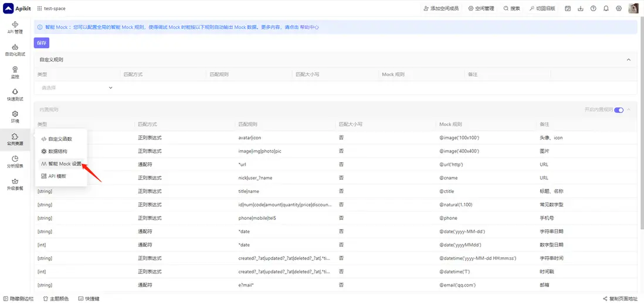Toggle the 开启内置规则 switch
The image size is (644, 303).
(x=618, y=110)
